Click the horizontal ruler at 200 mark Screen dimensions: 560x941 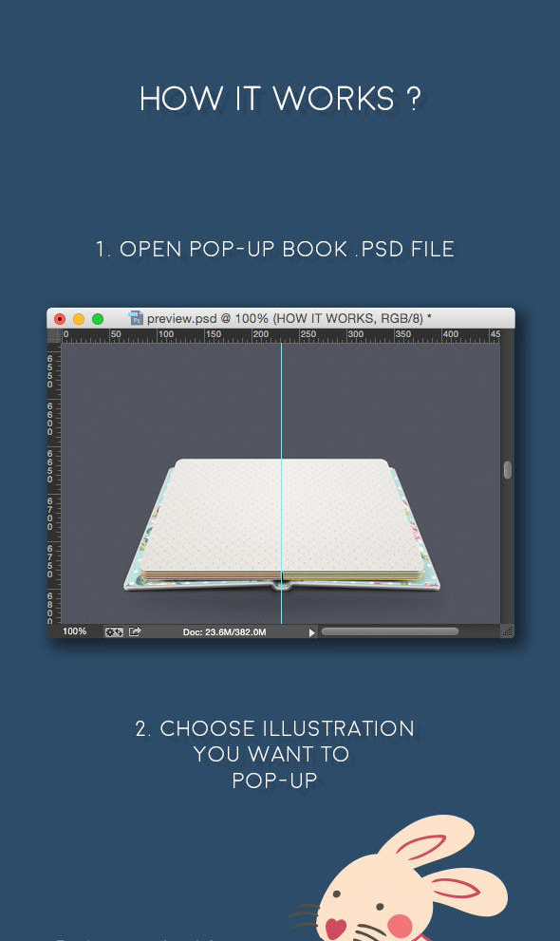(260, 335)
